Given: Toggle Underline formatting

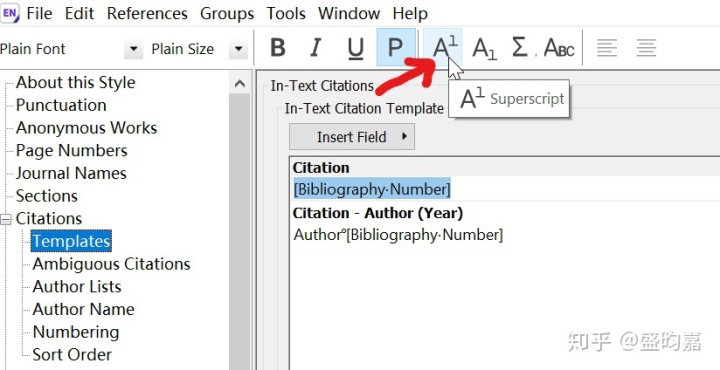Looking at the screenshot, I should point(355,48).
